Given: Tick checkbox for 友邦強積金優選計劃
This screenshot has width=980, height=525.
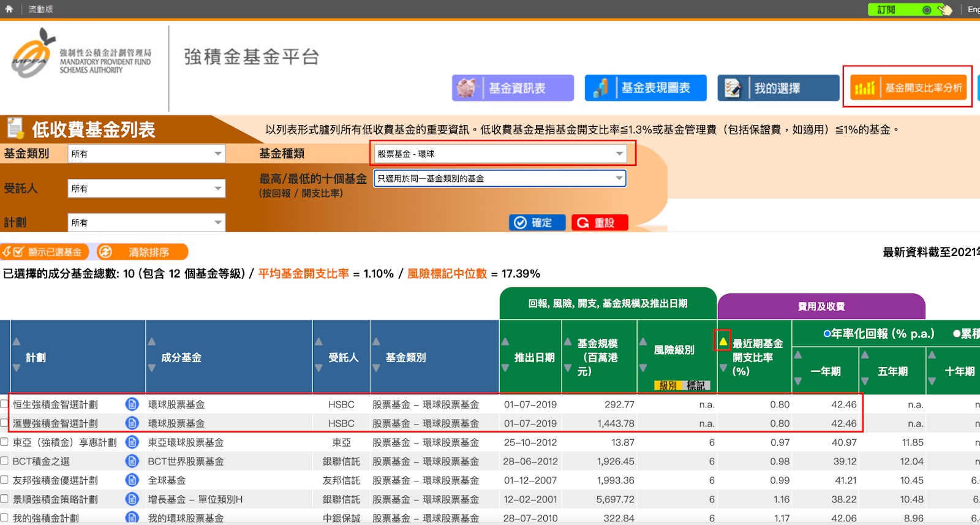Looking at the screenshot, I should (x=4, y=480).
